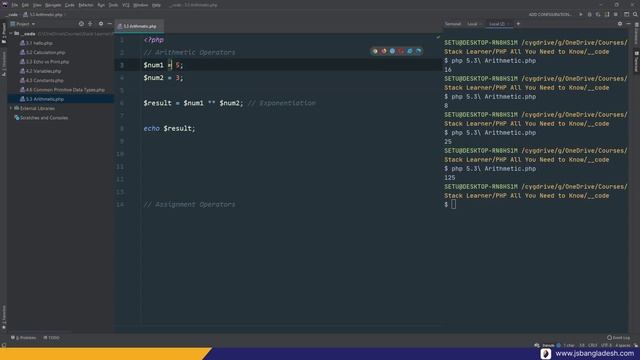This screenshot has width=640, height=360.
Task: Click the inspection checkmark in editor corner
Action: 438,37
